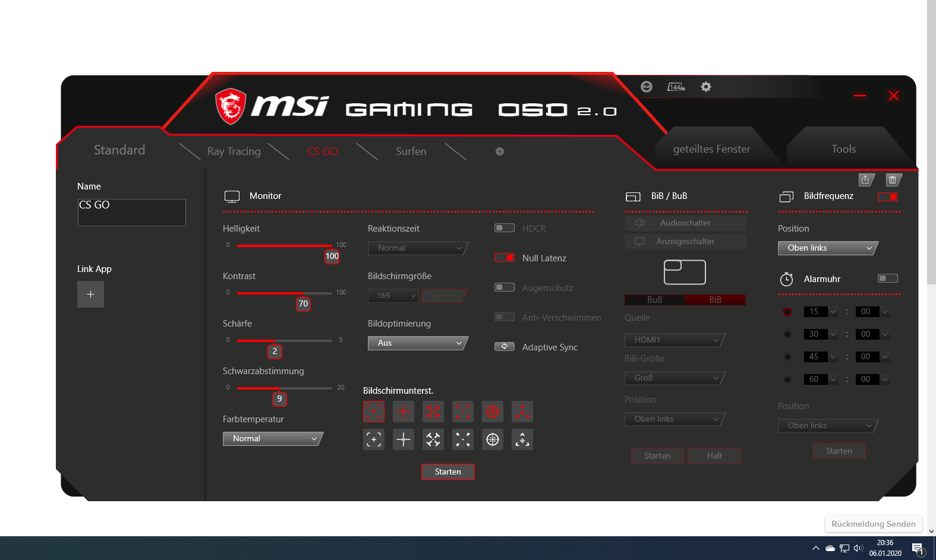Image resolution: width=936 pixels, height=560 pixels.
Task: Click the Kontrast slider handle
Action: pyautogui.click(x=303, y=303)
